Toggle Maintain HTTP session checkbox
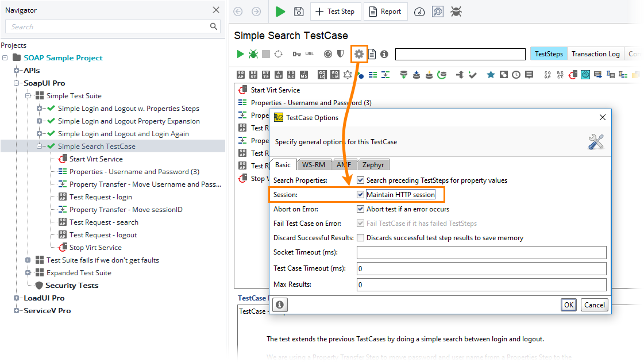Screen dimensions: 644x362 pos(360,194)
